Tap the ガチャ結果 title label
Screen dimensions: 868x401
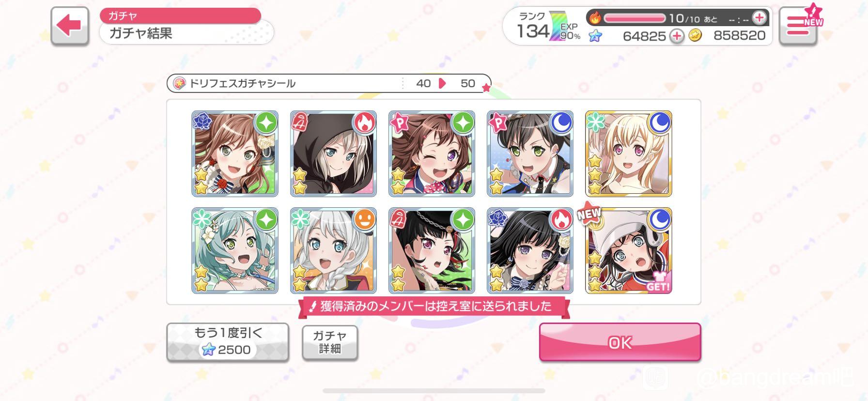[140, 33]
